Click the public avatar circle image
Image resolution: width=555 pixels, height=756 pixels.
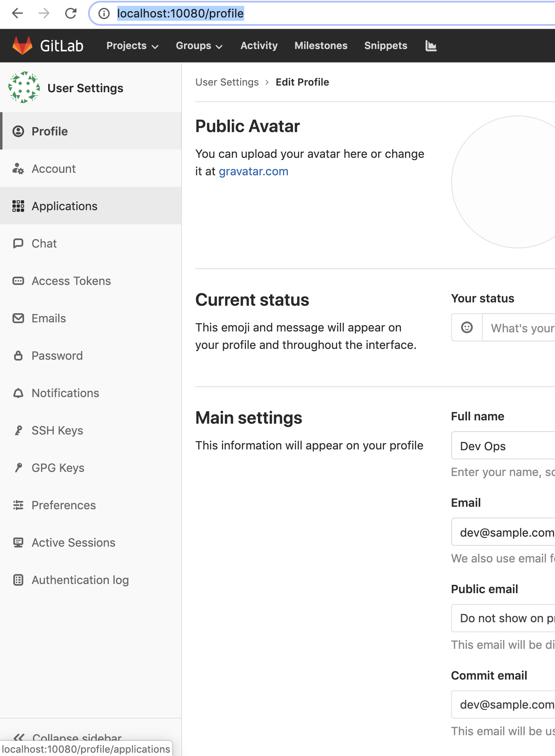pos(503,182)
